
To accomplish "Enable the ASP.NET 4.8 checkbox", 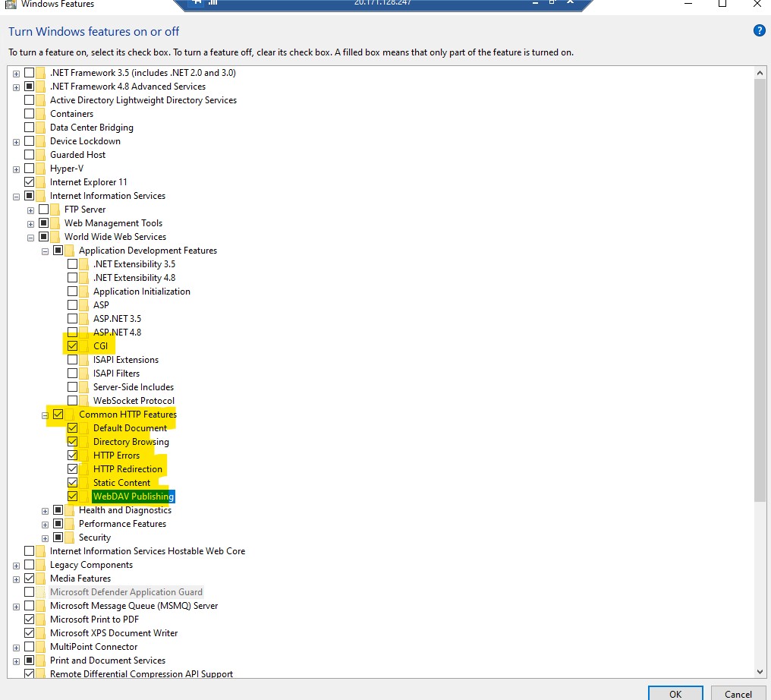I will [72, 332].
